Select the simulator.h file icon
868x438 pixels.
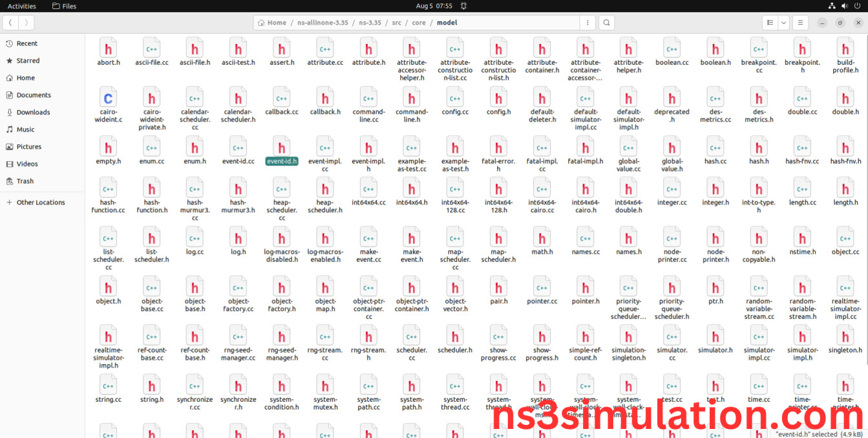tap(715, 336)
